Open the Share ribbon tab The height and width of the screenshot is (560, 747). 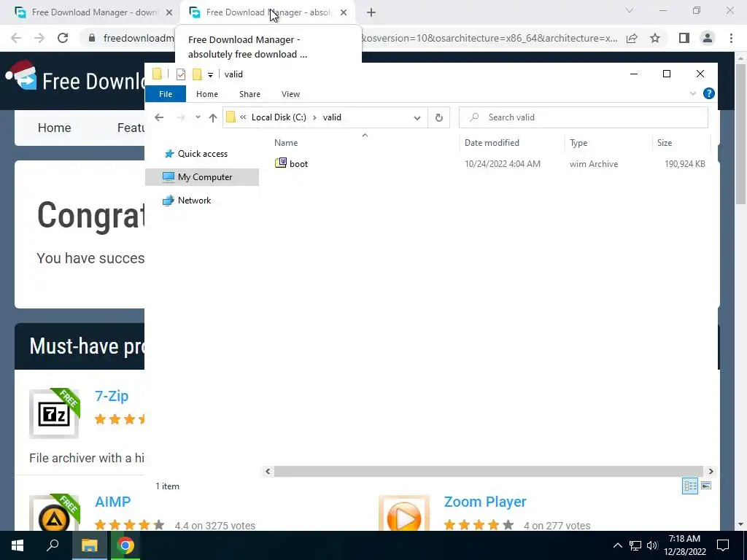[x=249, y=94]
